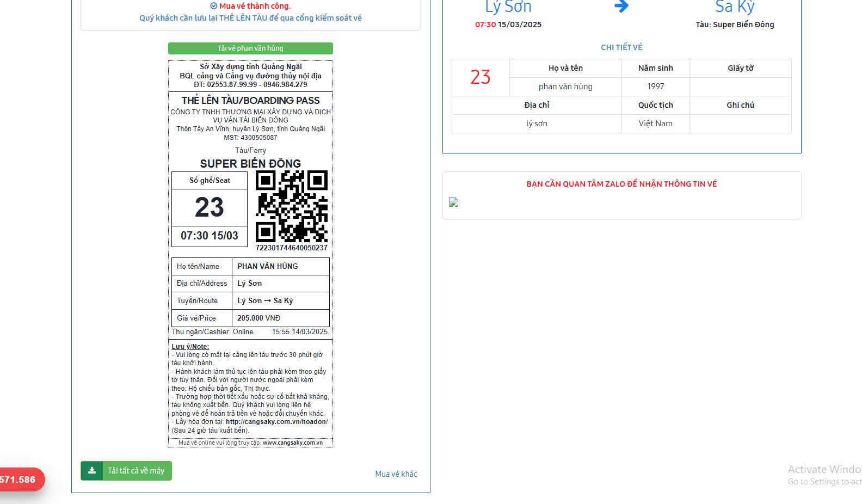This screenshot has height=504, width=862.
Task: Click the 'Họ và tên' column header
Action: click(x=565, y=68)
